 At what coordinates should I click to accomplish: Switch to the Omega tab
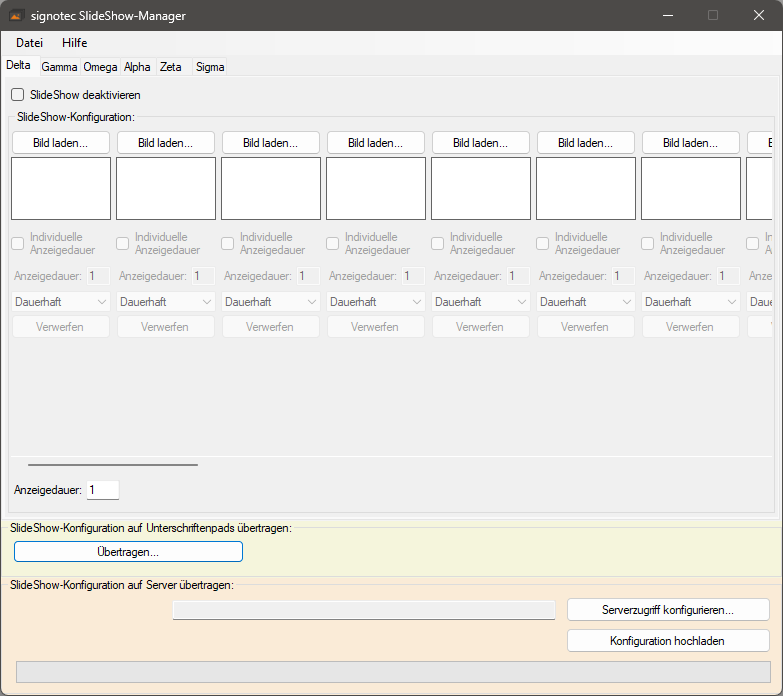pos(100,67)
